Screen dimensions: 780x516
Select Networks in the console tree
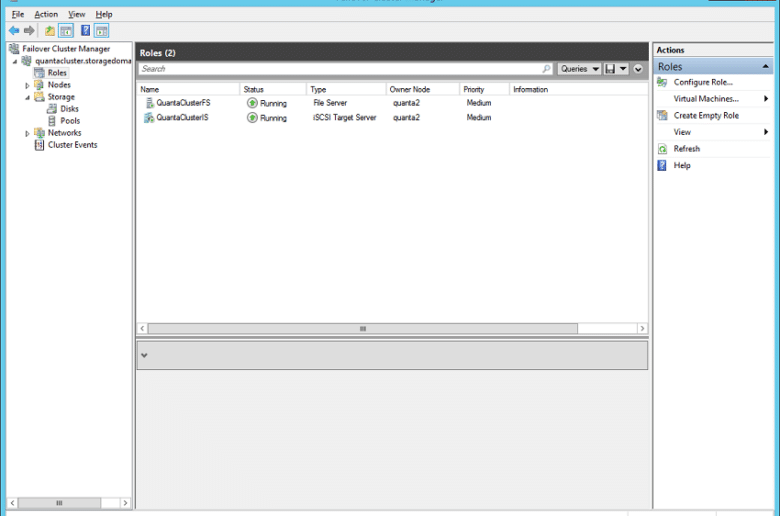64,133
